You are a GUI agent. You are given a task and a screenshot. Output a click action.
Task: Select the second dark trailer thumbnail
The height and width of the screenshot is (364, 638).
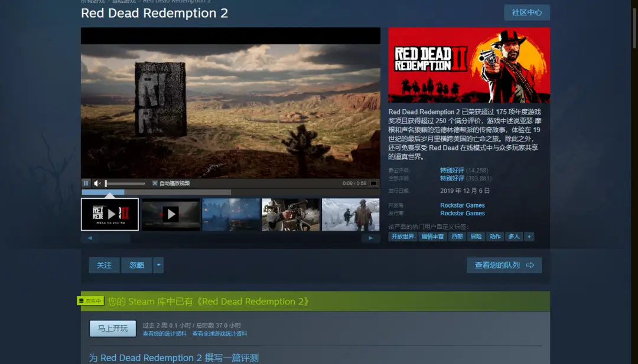point(171,214)
